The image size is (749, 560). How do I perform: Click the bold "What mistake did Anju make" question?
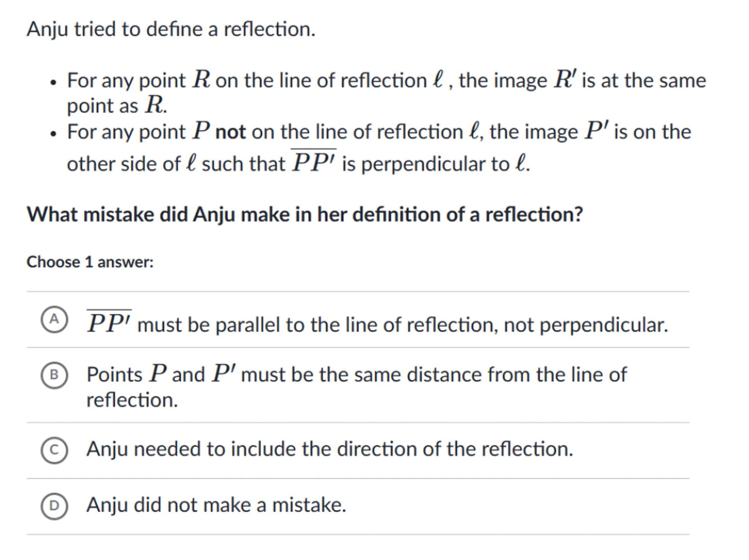tap(304, 215)
